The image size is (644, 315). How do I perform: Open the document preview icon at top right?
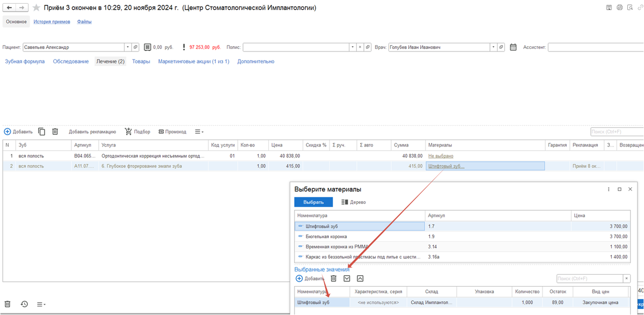coord(630,8)
